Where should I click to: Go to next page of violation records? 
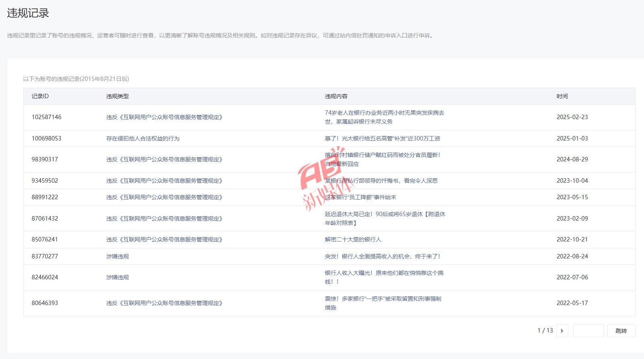[x=562, y=331]
